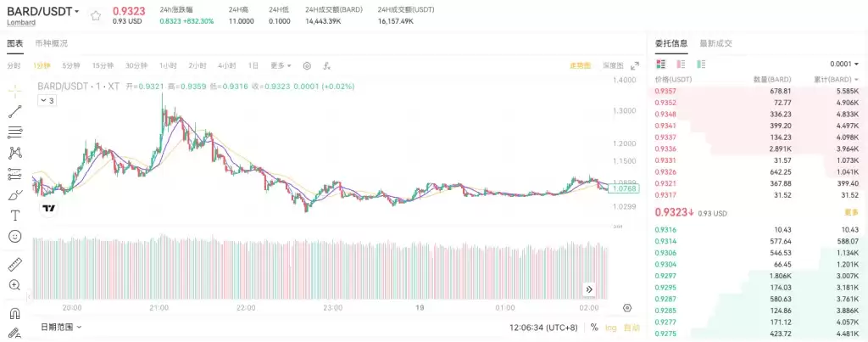
Task: Select the 15分钟 timeframe
Action: [x=103, y=65]
